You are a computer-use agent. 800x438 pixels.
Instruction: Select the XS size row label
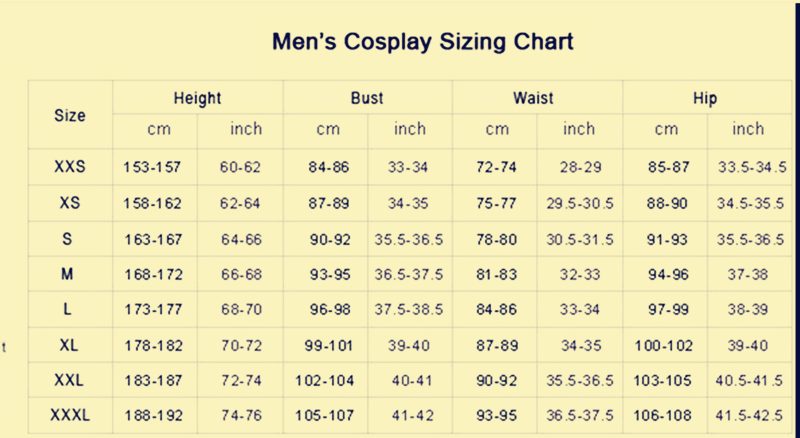[70, 203]
